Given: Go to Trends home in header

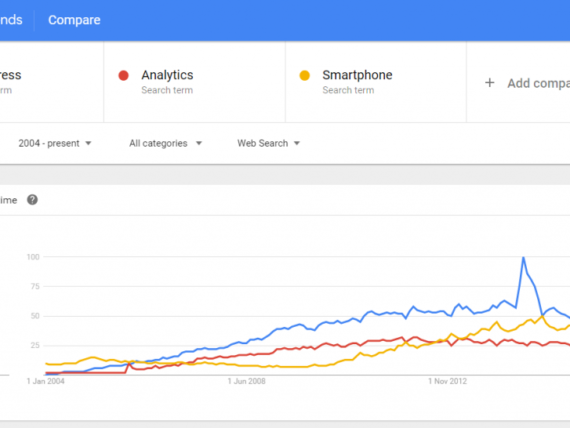Looking at the screenshot, I should [11, 20].
